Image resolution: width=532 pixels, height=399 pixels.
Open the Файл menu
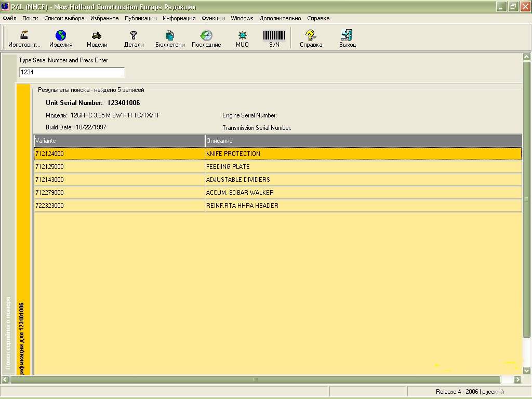(9, 18)
